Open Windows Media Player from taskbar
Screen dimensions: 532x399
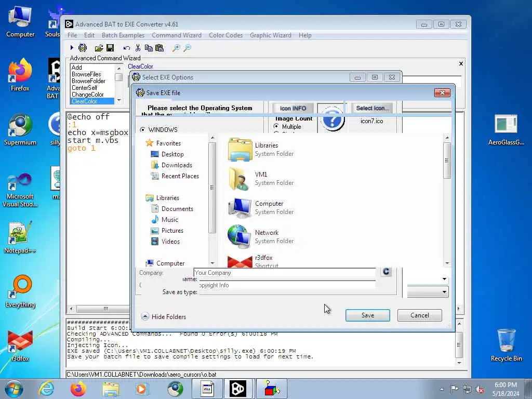(142, 389)
